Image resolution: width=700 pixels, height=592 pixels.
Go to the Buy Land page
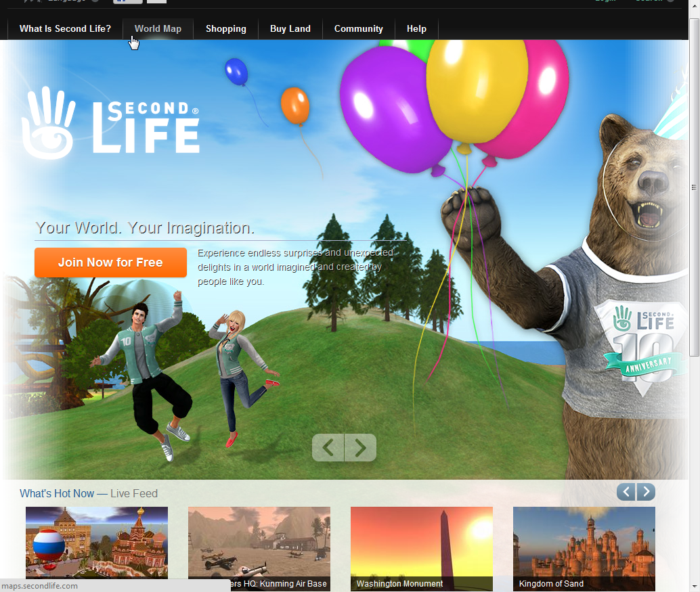pyautogui.click(x=290, y=28)
